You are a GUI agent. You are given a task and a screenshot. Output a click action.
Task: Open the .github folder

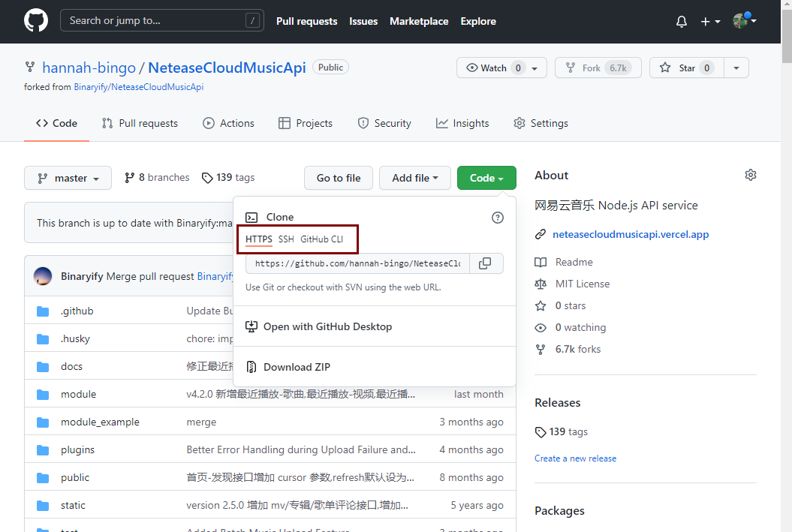(77, 311)
